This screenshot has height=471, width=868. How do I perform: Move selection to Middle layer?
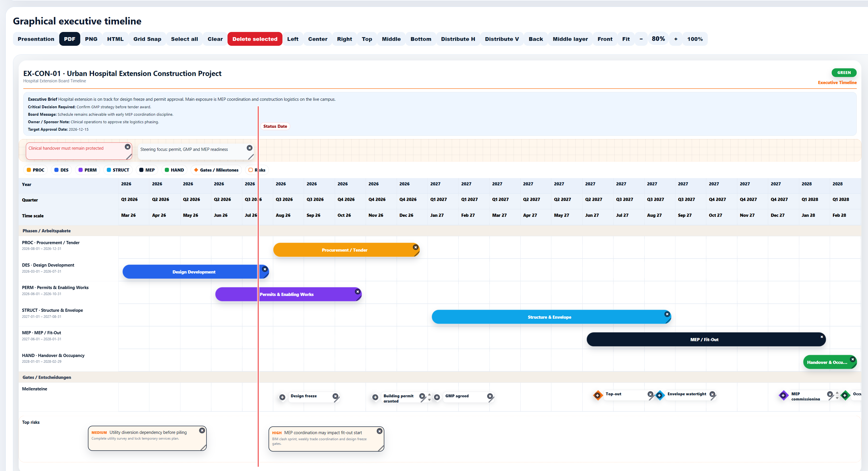click(570, 39)
